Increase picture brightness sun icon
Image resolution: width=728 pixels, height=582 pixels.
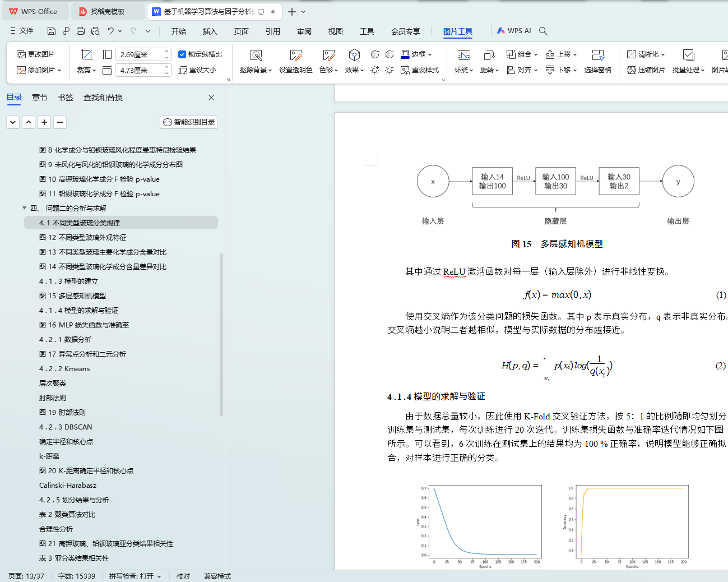point(375,70)
